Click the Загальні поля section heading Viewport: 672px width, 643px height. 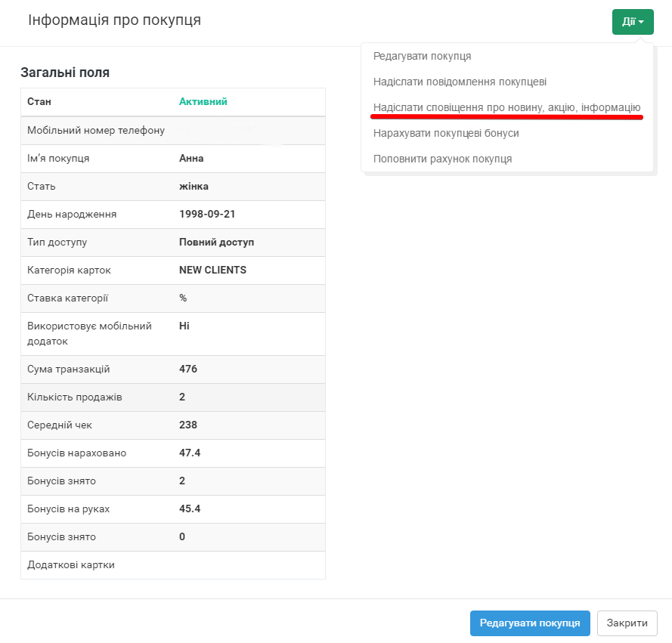(x=65, y=73)
